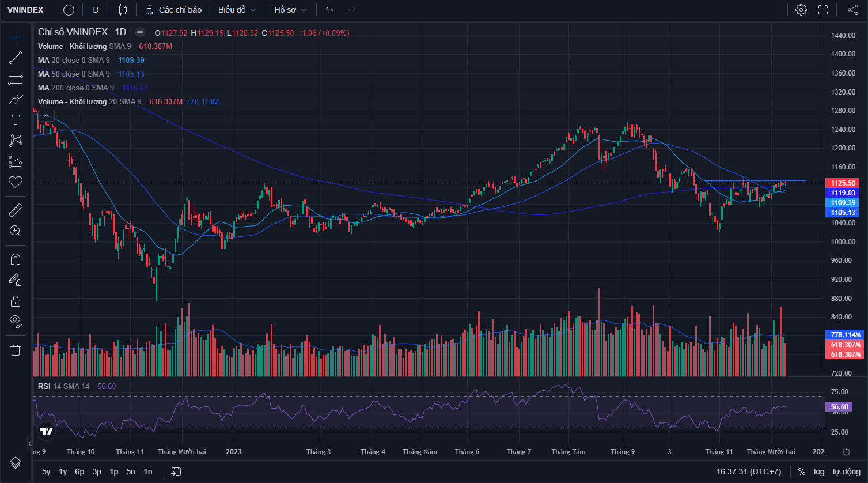This screenshot has width=868, height=483.
Task: Open the Hồ sơ dropdown menu
Action: [290, 10]
